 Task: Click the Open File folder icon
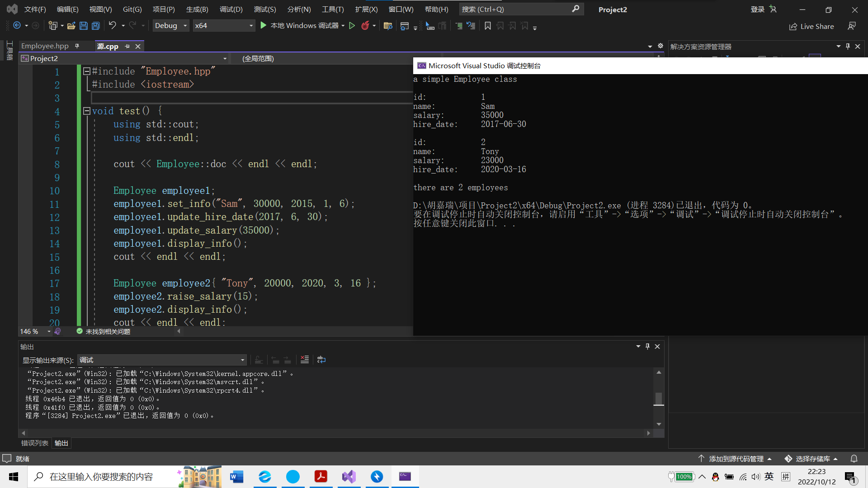tap(71, 26)
